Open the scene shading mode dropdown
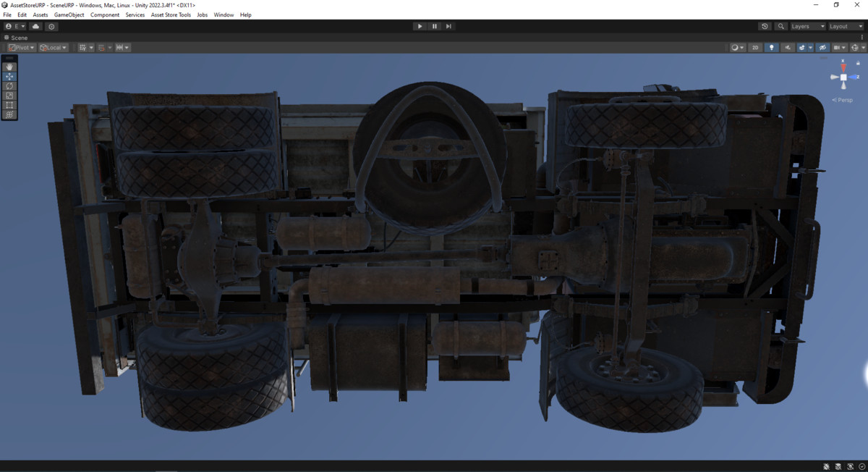 (736, 47)
